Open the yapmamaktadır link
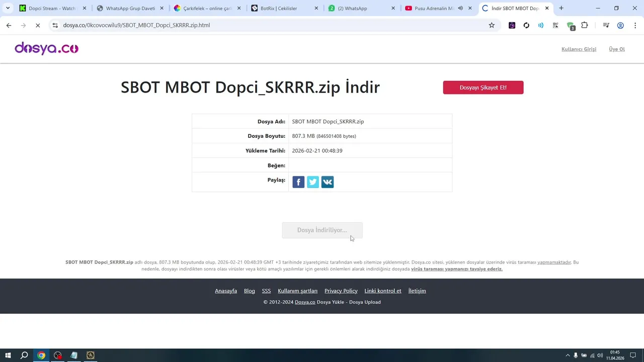The image size is (644, 362). click(554, 262)
